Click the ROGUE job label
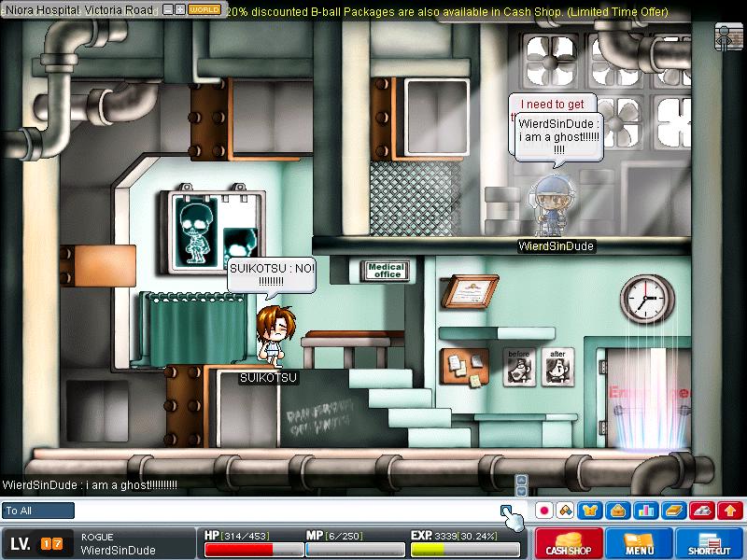Screen dimensions: 747x560 (97, 538)
